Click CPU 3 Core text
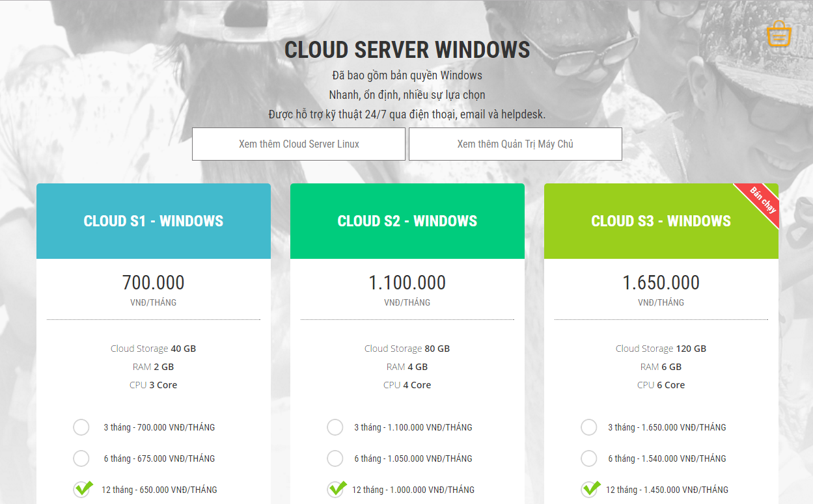This screenshot has height=504, width=813. (x=154, y=385)
